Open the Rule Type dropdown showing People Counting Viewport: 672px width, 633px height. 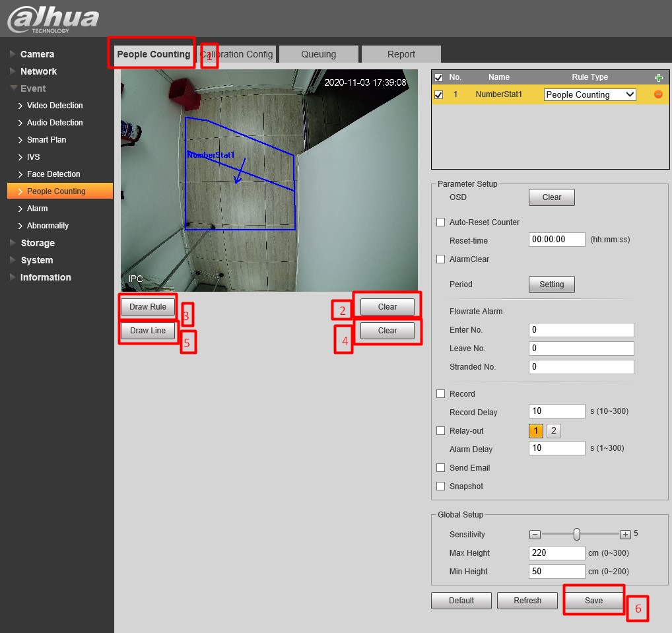(x=589, y=94)
